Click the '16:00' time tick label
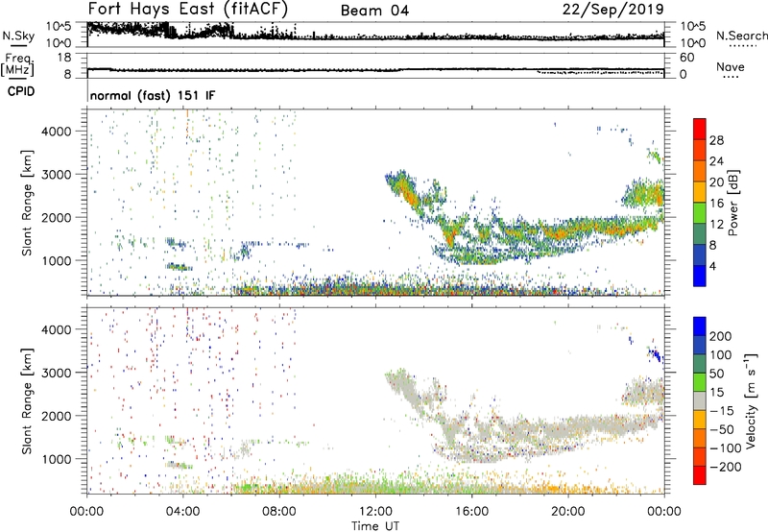Screen dimensions: 768x532 [471, 512]
